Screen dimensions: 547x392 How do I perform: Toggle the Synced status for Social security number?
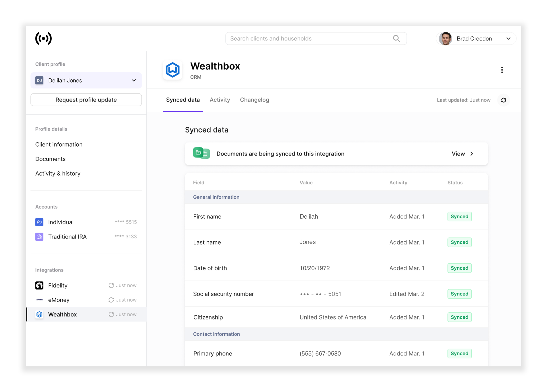point(459,294)
